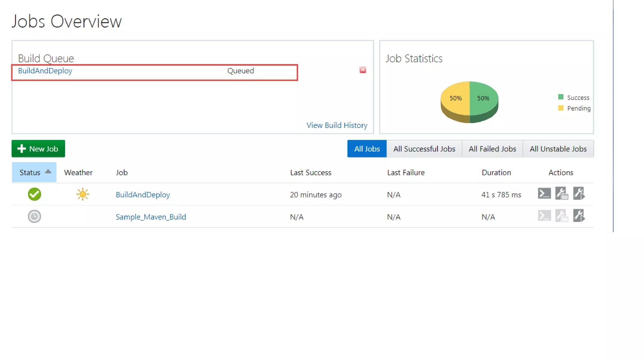Click the sunny weather icon for BuildAndDeploy
The height and width of the screenshot is (362, 644).
point(83,194)
